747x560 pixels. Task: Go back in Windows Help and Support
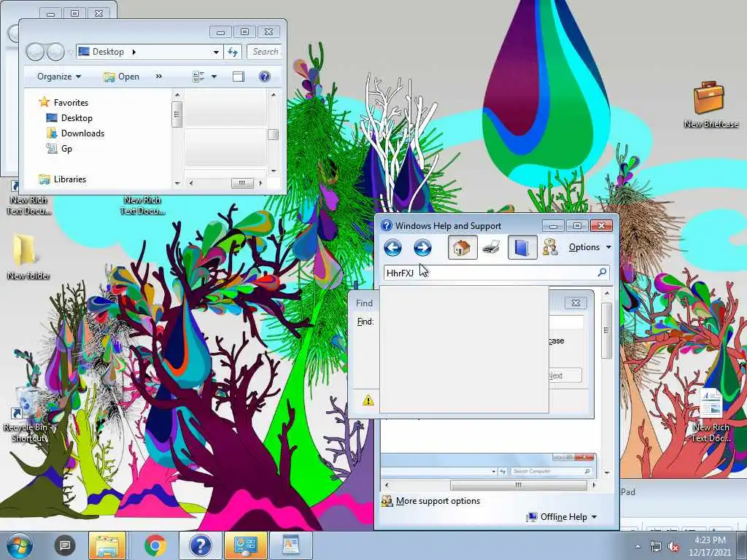point(392,248)
